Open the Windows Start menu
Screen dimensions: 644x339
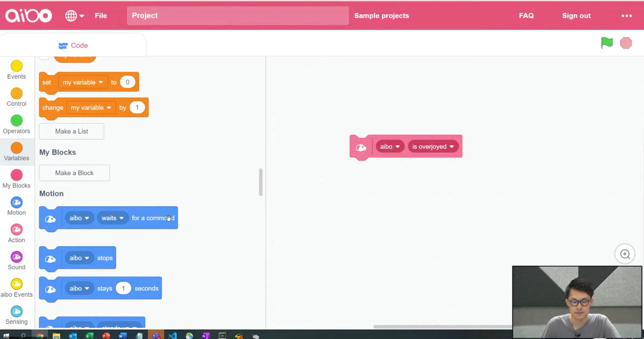pyautogui.click(x=6, y=336)
